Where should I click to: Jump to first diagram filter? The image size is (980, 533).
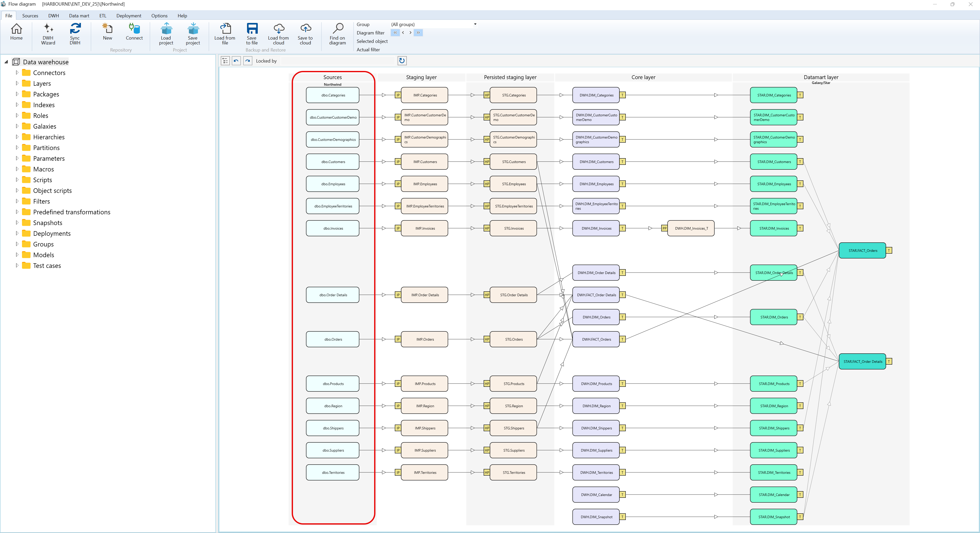point(395,33)
